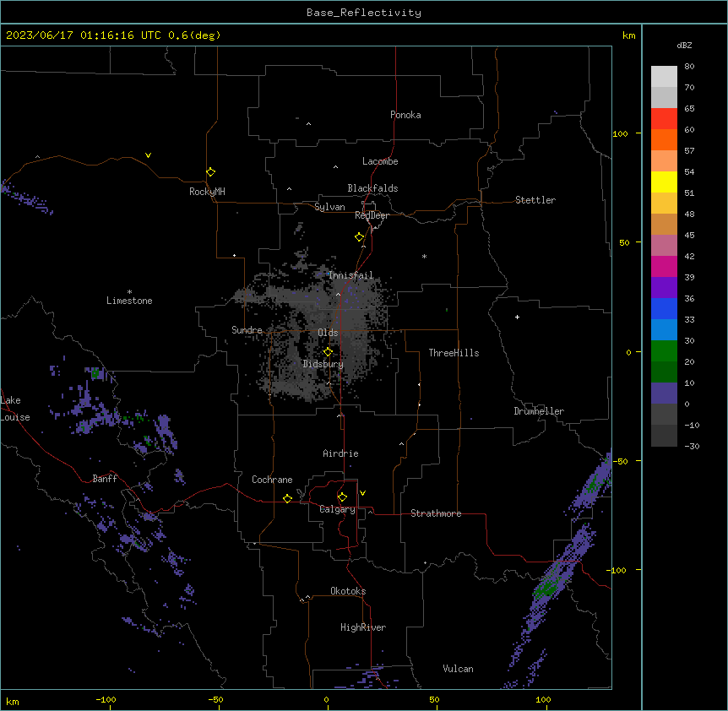Select the 36 dBZ blue color swatch
Image resolution: width=728 pixels, height=711 pixels.
pyautogui.click(x=664, y=308)
